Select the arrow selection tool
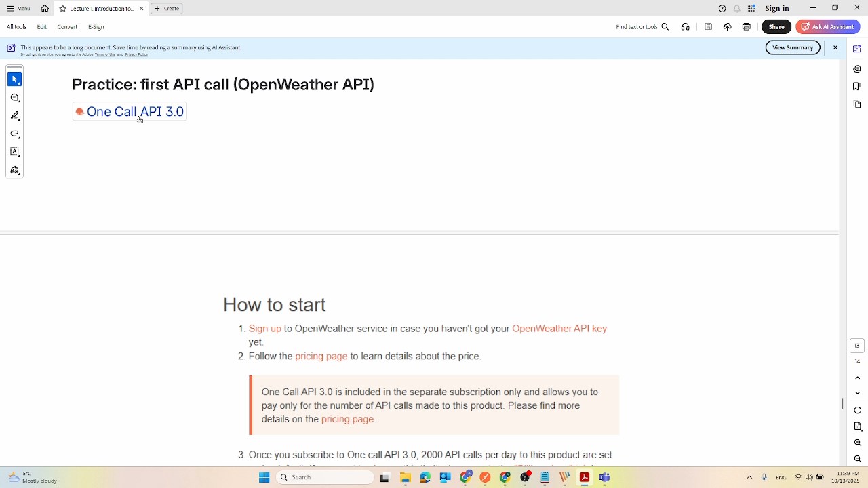The height and width of the screenshot is (488, 868). [15, 79]
